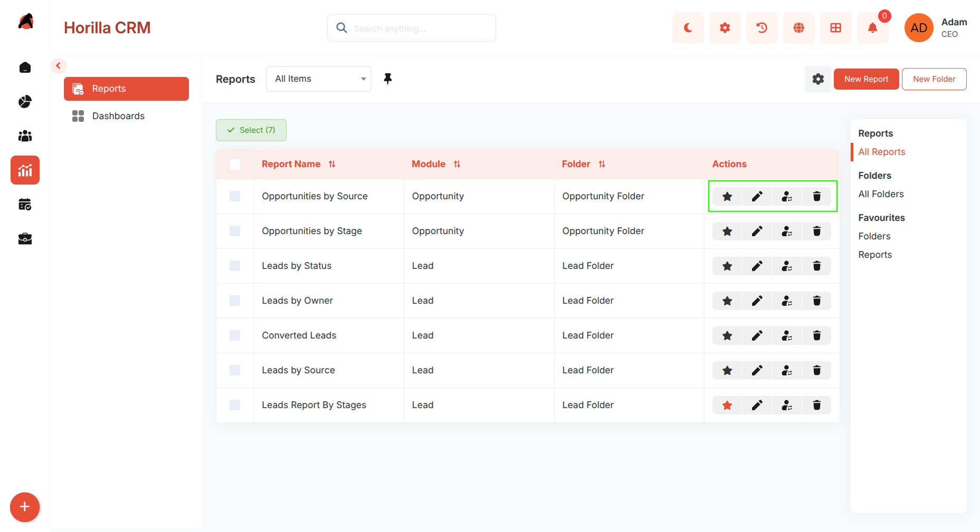Open recent history clock icon
This screenshot has width=980, height=532.
pyautogui.click(x=762, y=28)
